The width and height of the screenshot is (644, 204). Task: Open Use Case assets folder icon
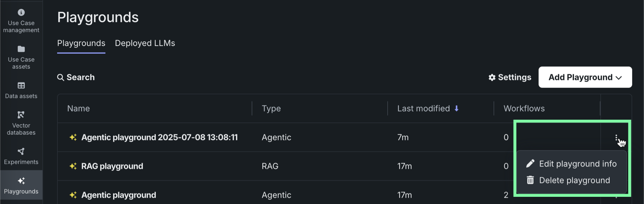coord(21,49)
